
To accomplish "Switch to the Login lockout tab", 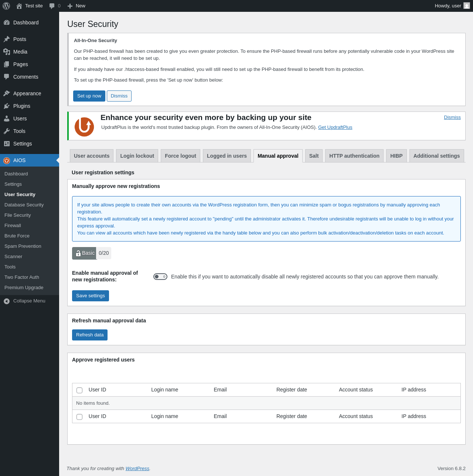I will (137, 156).
